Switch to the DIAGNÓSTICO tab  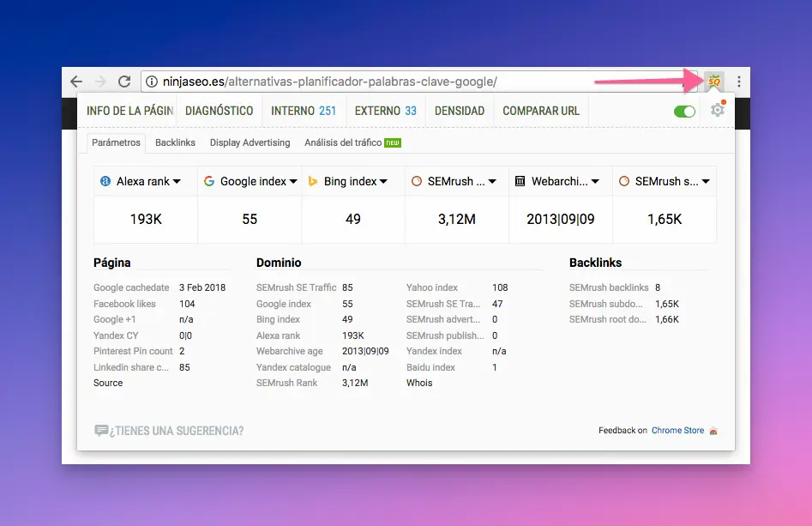coord(220,111)
